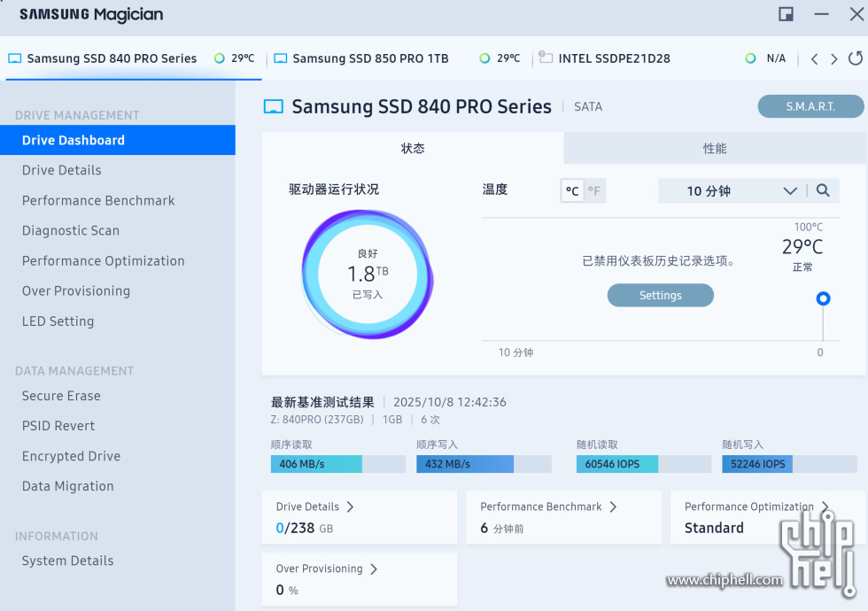Open Over Provisioning card chevron

pyautogui.click(x=374, y=568)
